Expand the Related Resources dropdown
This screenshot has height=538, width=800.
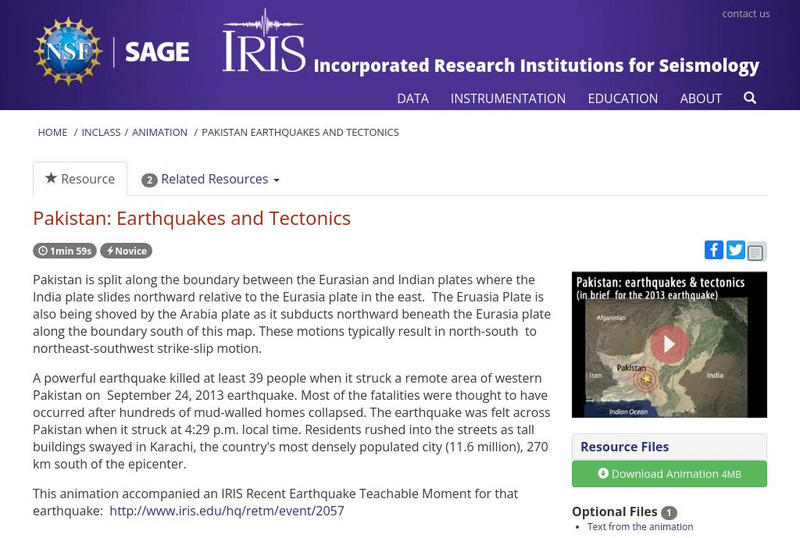click(x=211, y=179)
